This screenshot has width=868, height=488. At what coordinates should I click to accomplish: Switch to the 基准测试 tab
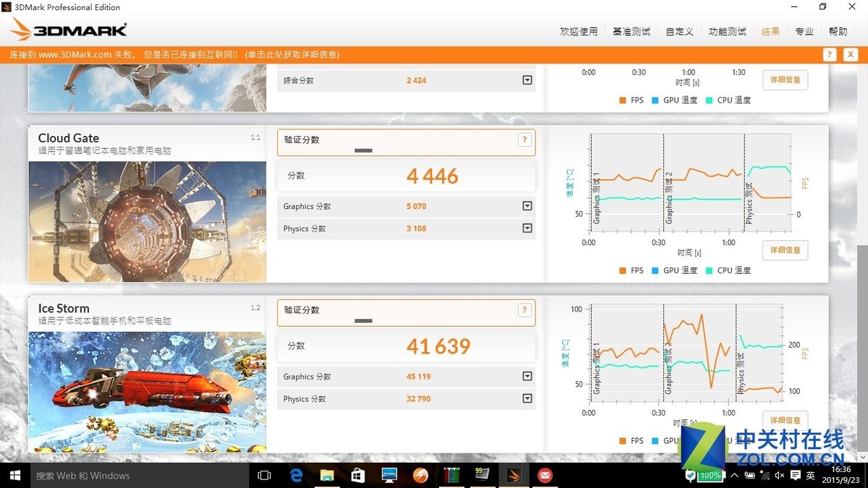tap(631, 31)
